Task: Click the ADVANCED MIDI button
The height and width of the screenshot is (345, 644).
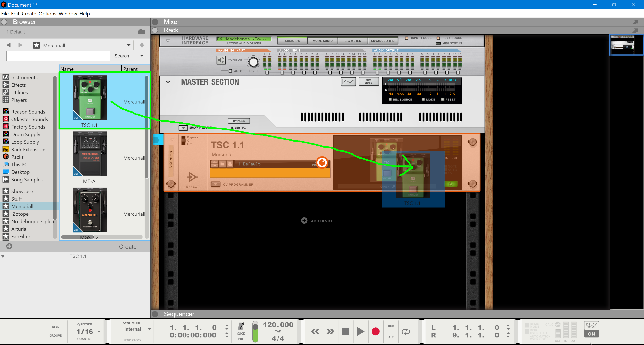Action: click(383, 41)
